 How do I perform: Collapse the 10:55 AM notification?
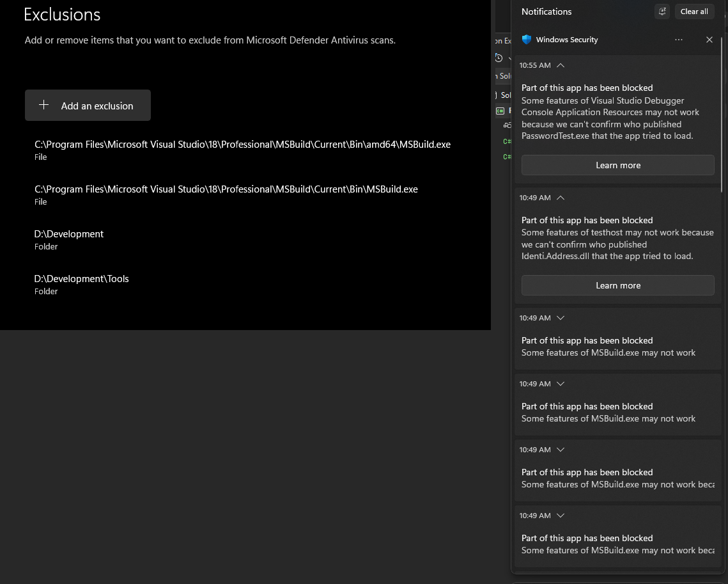pos(561,65)
